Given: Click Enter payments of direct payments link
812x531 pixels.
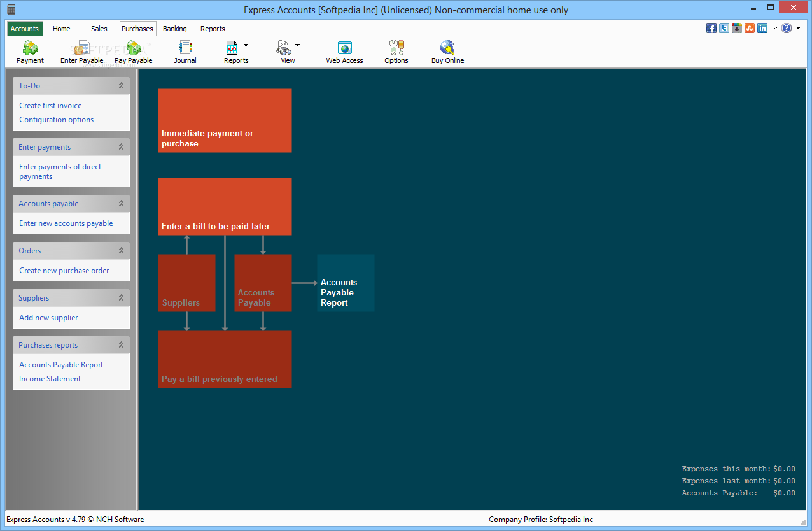Looking at the screenshot, I should click(60, 172).
